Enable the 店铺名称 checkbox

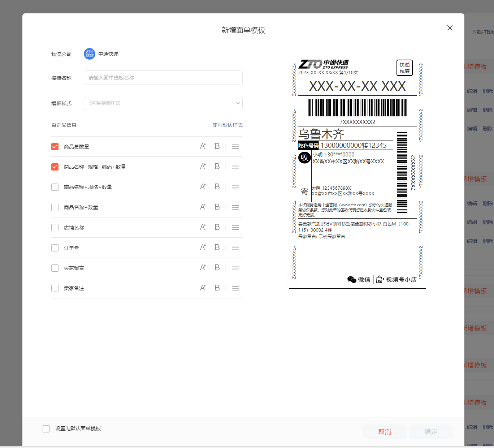point(55,228)
